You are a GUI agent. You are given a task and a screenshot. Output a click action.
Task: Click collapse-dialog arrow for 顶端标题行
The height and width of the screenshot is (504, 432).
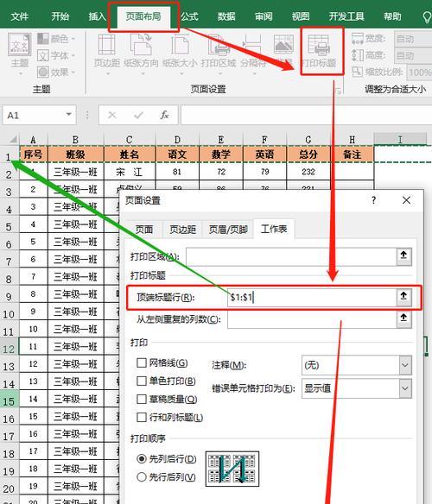(x=403, y=297)
